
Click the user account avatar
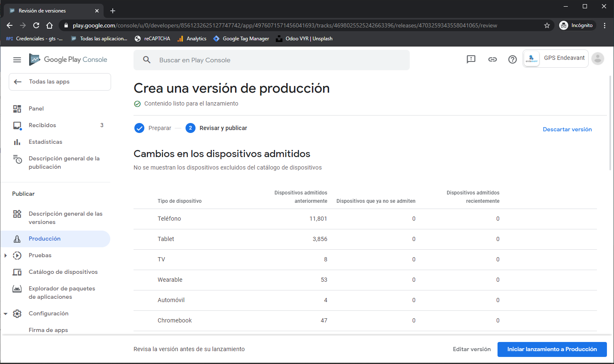click(598, 59)
